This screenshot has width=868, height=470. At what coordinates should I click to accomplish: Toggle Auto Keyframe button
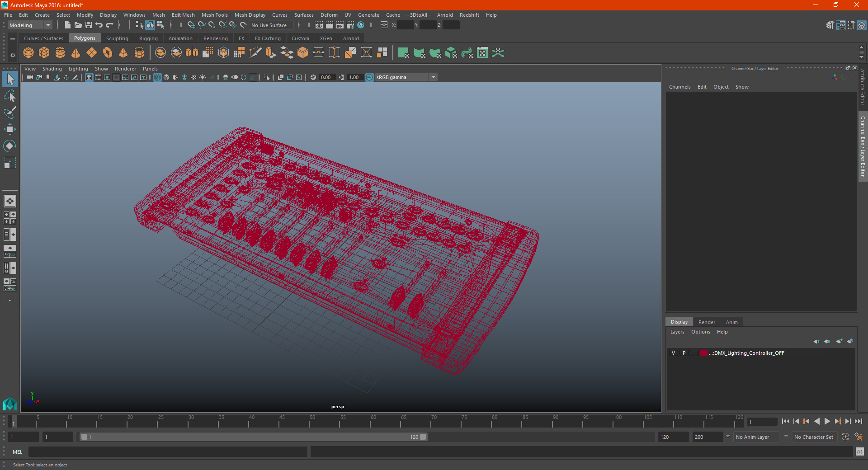point(845,437)
